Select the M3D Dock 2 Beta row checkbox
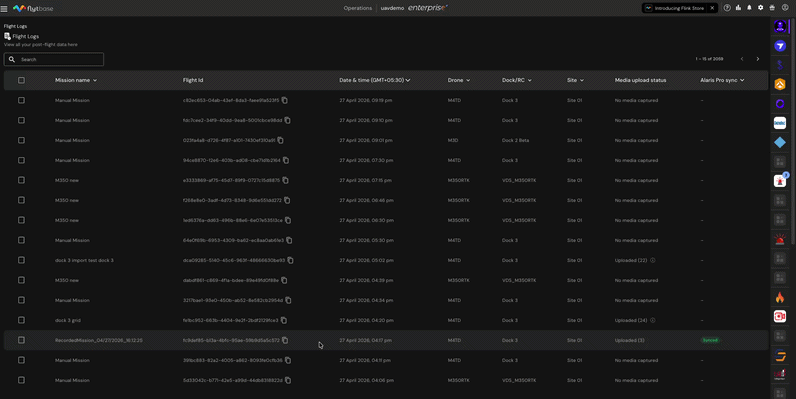 [x=21, y=140]
